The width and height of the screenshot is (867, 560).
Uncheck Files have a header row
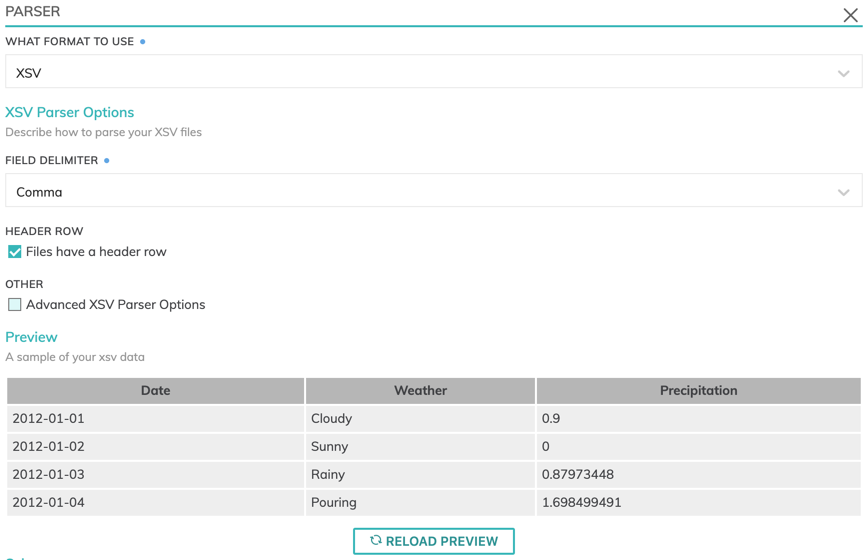coord(14,252)
